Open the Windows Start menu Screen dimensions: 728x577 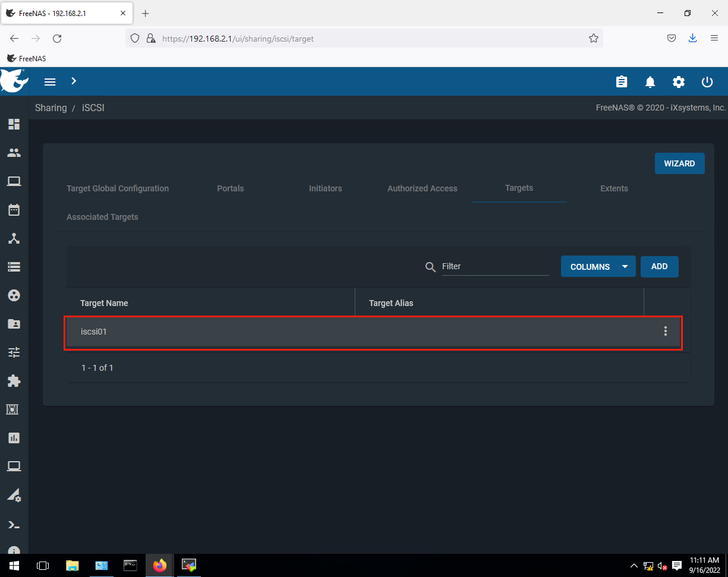(x=14, y=565)
